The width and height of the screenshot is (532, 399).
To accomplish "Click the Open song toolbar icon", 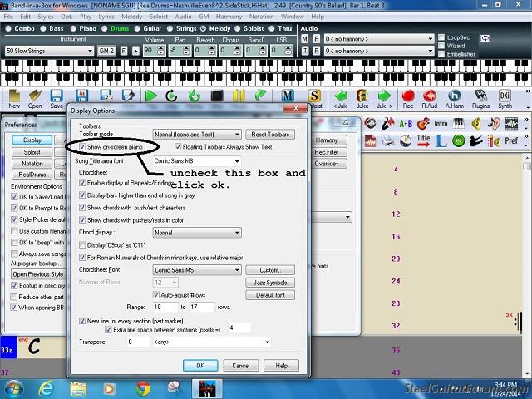I will click(x=35, y=99).
